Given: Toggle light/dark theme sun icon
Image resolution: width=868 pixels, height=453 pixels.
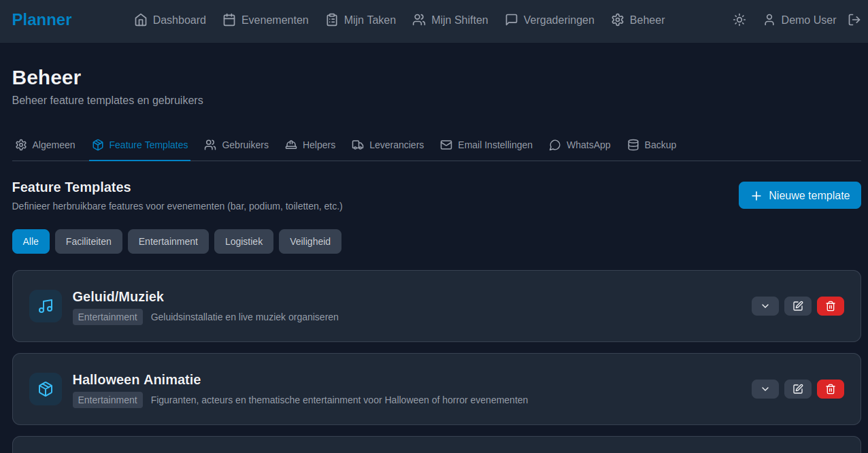Looking at the screenshot, I should click(x=739, y=20).
